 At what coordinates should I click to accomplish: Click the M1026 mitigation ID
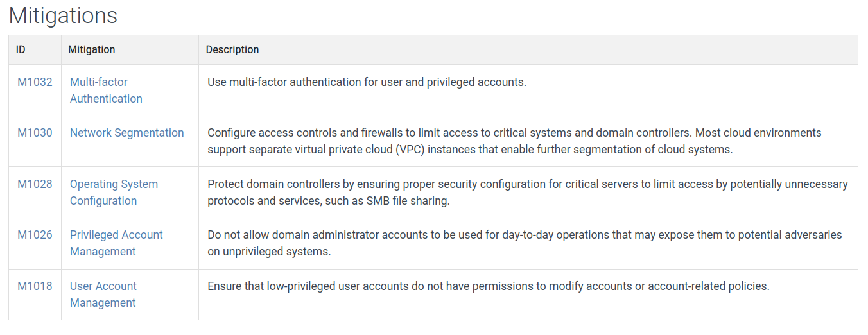[x=35, y=235]
